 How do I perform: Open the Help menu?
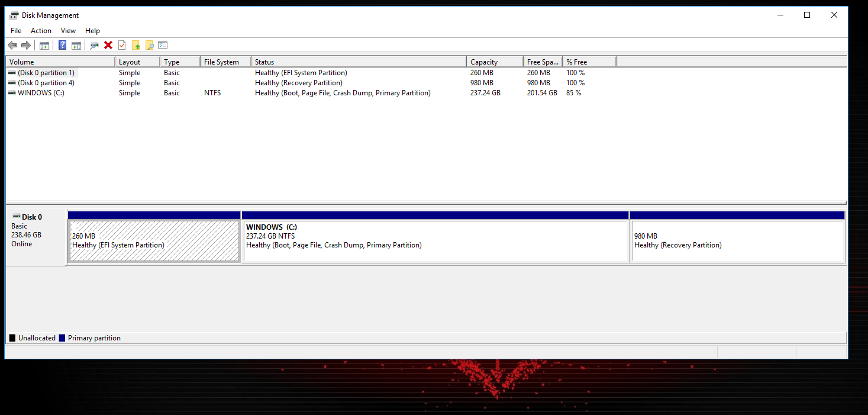92,30
